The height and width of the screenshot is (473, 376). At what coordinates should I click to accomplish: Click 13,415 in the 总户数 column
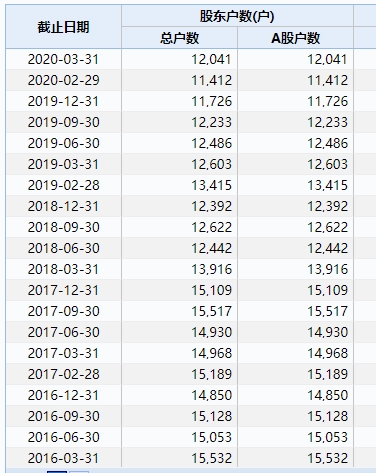tap(211, 185)
